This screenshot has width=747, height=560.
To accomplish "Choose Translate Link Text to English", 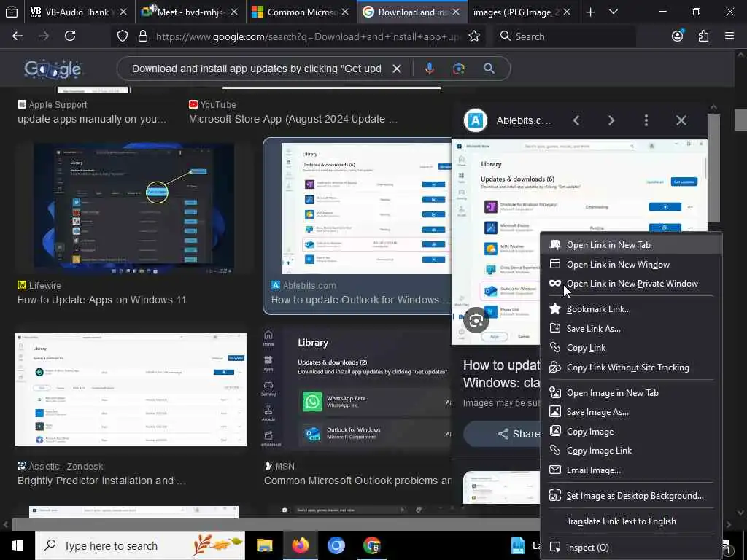I will pyautogui.click(x=632, y=521).
